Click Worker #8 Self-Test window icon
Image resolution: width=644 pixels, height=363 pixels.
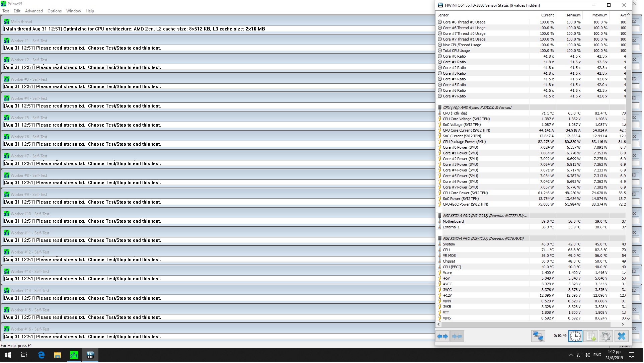tap(7, 176)
